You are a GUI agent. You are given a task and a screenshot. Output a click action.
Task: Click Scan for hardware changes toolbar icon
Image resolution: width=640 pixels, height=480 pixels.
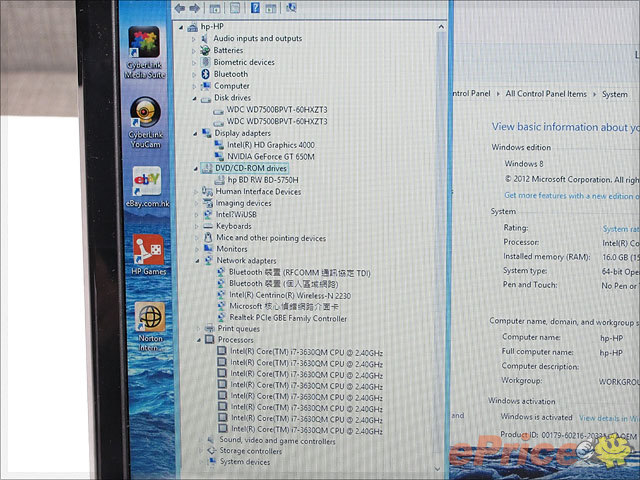(291, 8)
